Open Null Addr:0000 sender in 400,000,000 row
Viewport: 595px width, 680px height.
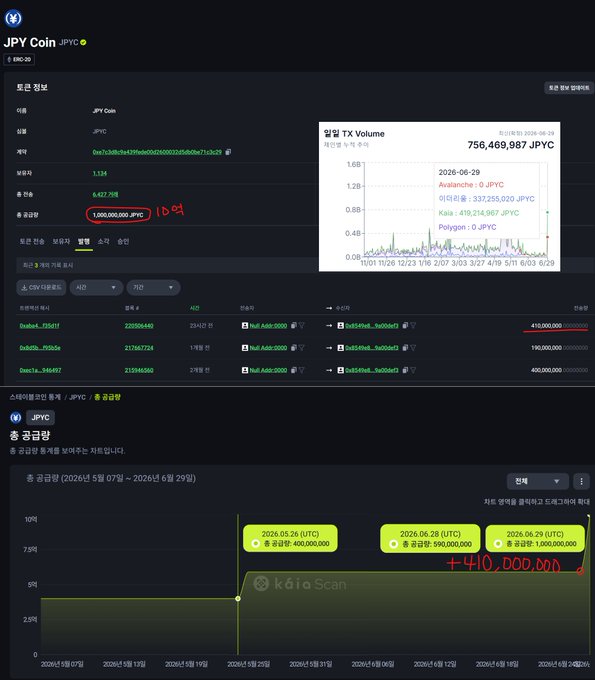[268, 370]
